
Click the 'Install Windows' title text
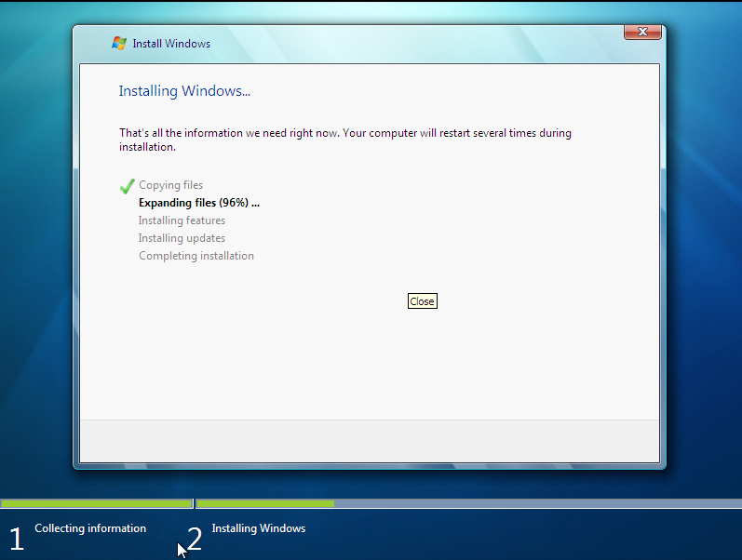click(171, 44)
